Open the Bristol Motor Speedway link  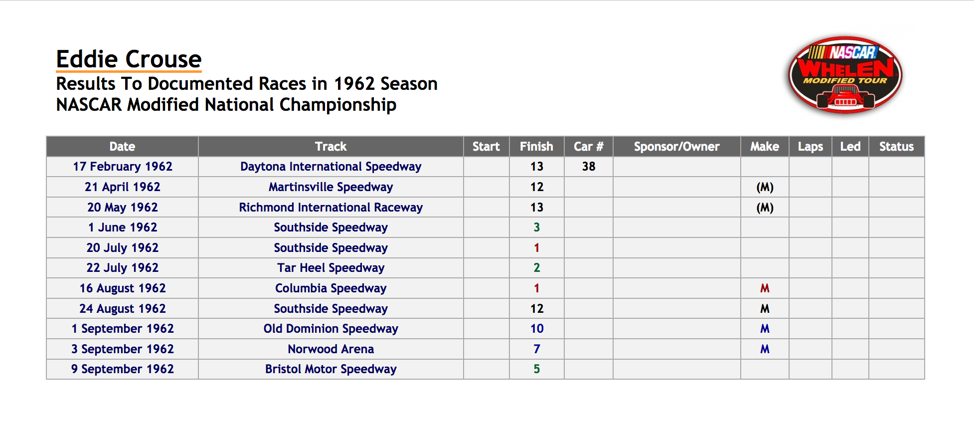point(331,369)
